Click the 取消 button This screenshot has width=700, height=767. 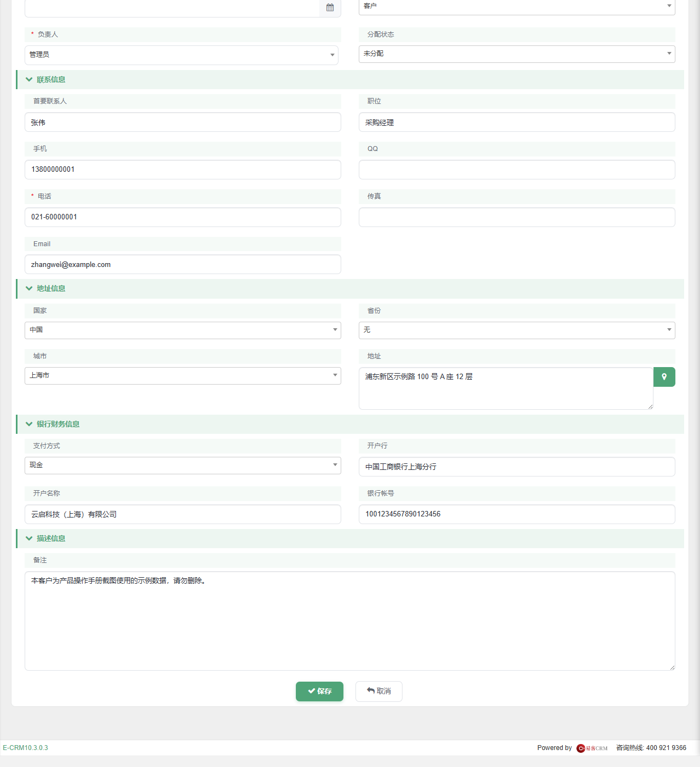[379, 692]
